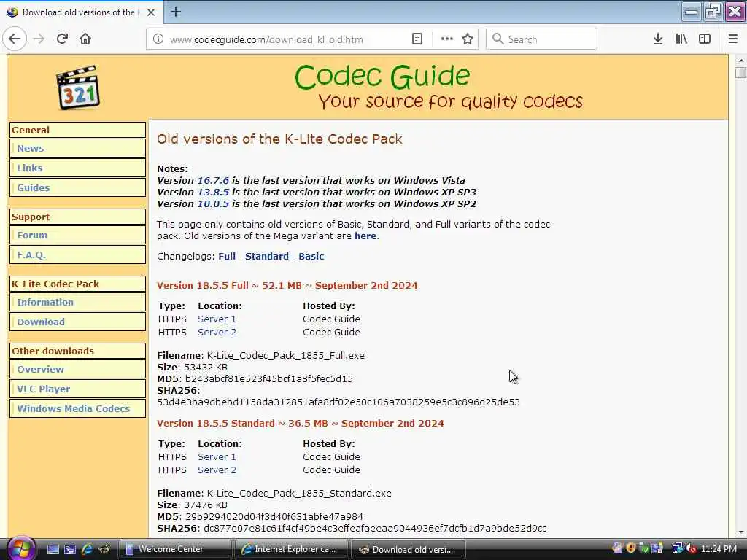
Task: Switch to Welcome Center taskbar window
Action: [x=174, y=549]
